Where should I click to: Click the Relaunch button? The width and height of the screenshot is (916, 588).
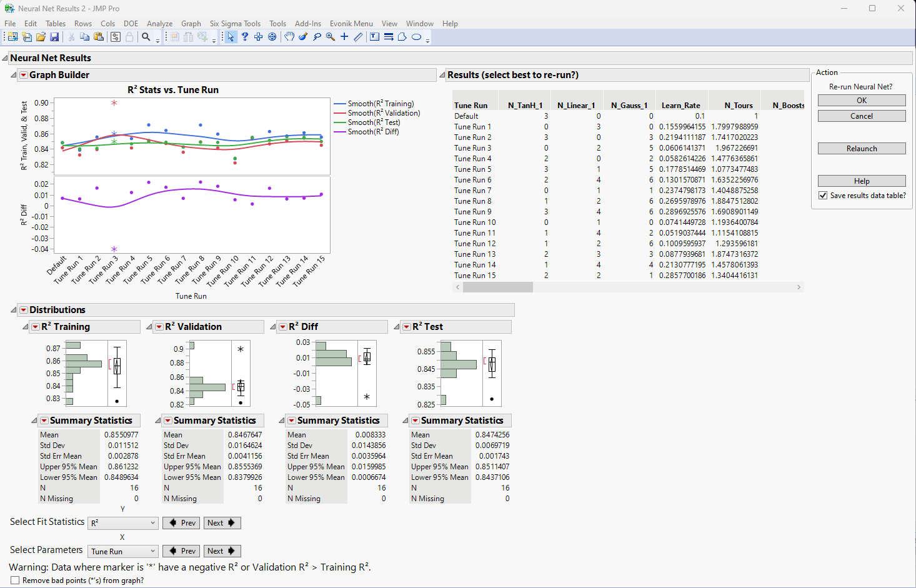coord(862,149)
